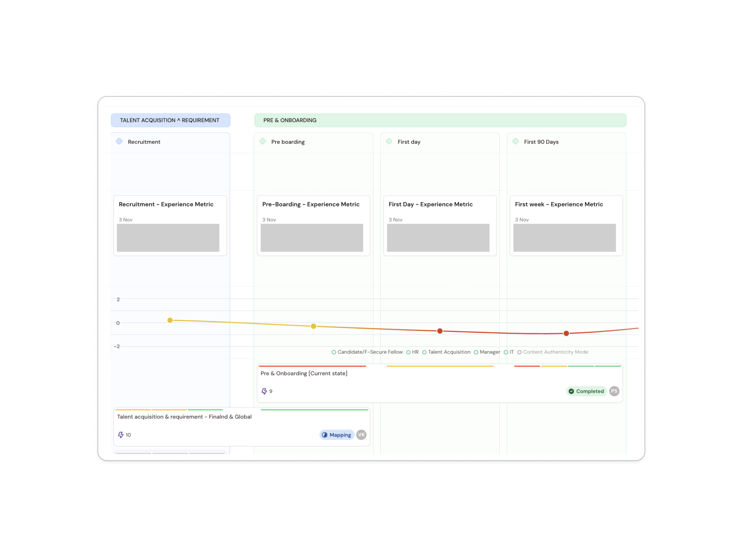Image resolution: width=743 pixels, height=560 pixels.
Task: Open the Mapping status badge
Action: click(x=337, y=435)
